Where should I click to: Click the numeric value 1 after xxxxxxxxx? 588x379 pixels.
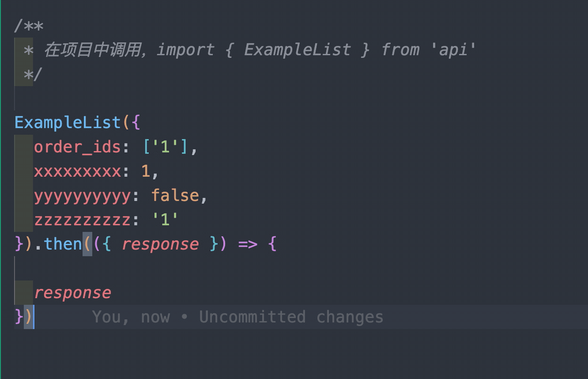coord(146,171)
